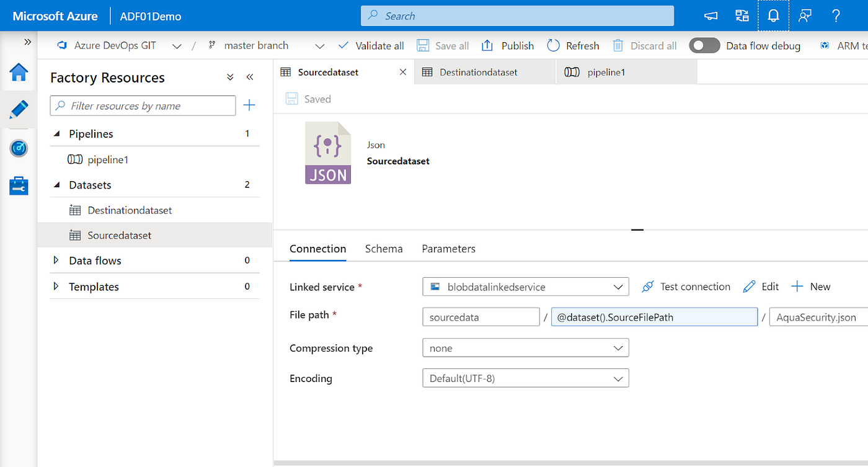
Task: Click the @dataset().SourceFilePath directory field
Action: (654, 317)
